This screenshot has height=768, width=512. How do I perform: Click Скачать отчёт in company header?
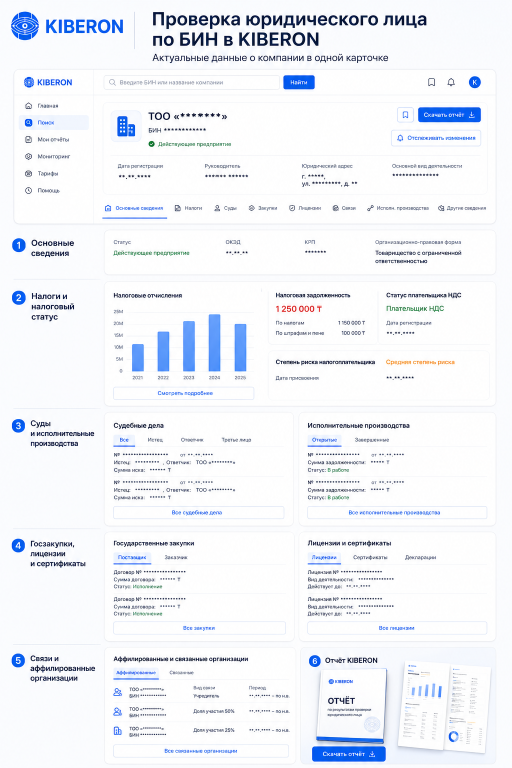pos(449,115)
